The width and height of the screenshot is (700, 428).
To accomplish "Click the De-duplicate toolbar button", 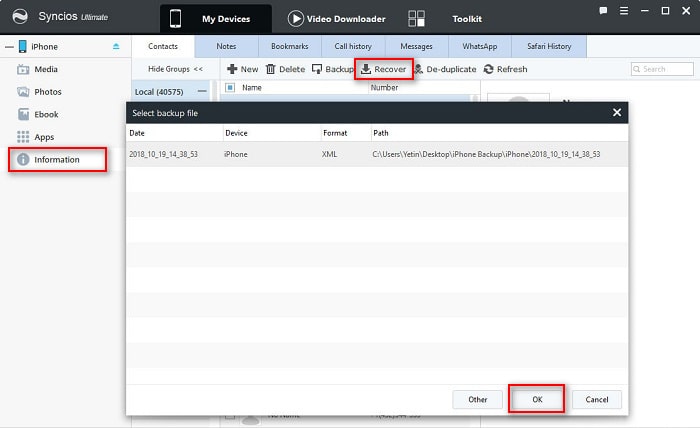I will tap(445, 69).
